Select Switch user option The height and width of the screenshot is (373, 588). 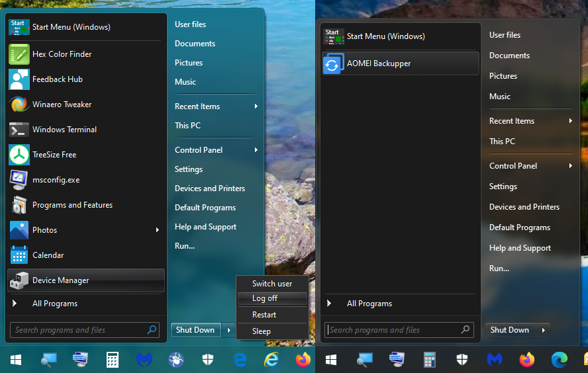pyautogui.click(x=271, y=283)
